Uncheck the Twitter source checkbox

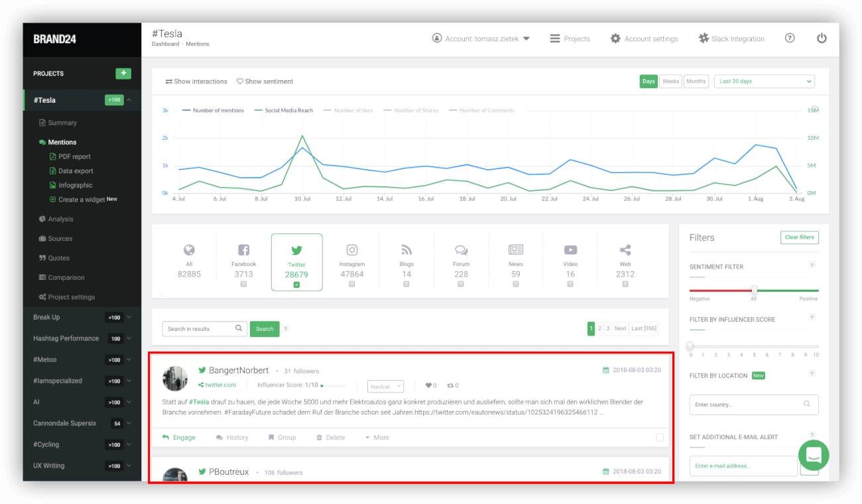coord(296,284)
